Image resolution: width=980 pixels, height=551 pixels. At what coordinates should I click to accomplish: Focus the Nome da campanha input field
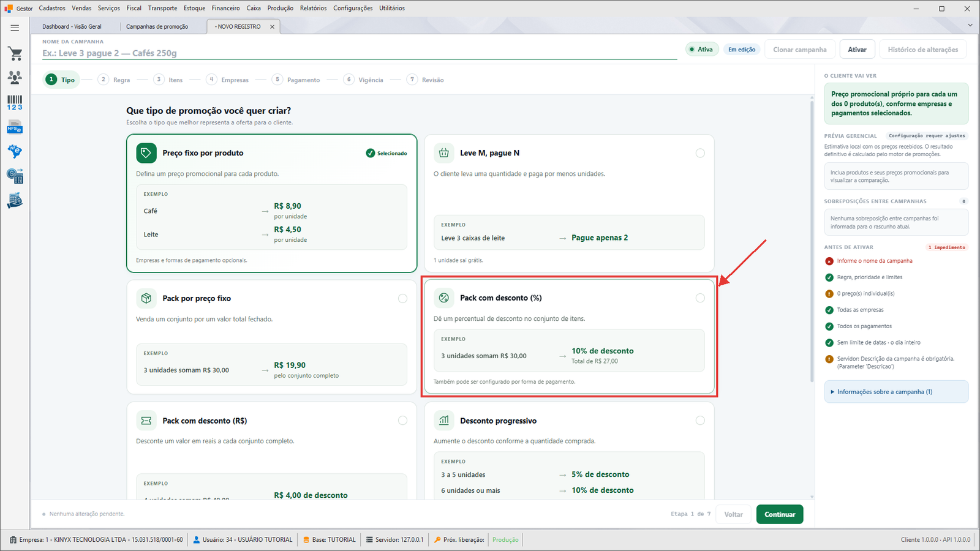(360, 53)
